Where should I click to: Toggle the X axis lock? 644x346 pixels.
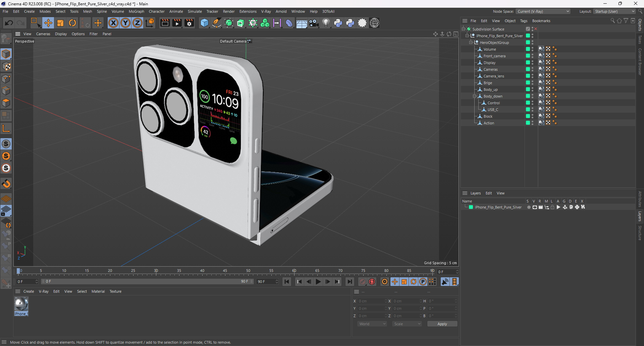113,23
